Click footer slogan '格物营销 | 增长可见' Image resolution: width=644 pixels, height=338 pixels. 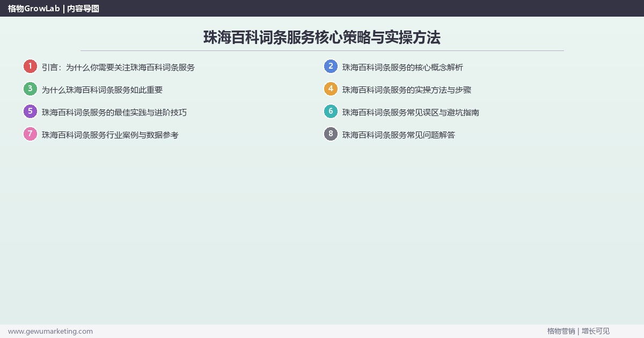point(579,331)
